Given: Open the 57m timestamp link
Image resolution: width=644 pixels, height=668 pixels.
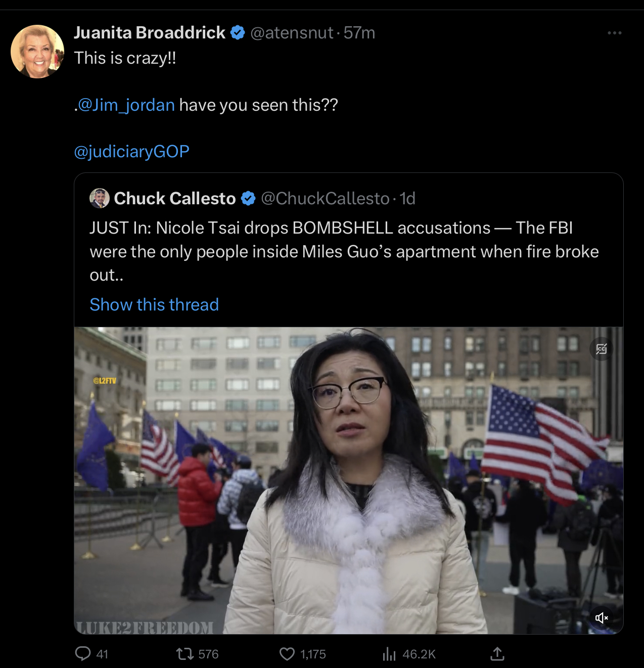Looking at the screenshot, I should click(x=359, y=32).
